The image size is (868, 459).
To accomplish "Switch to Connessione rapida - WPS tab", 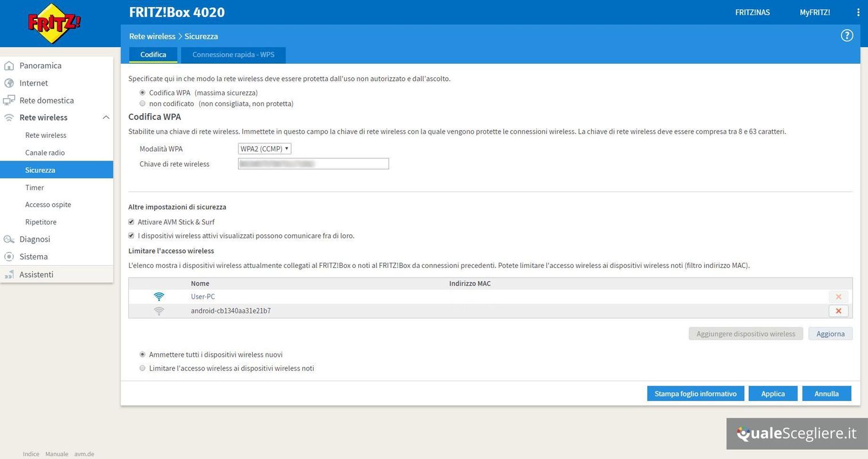I will point(233,55).
